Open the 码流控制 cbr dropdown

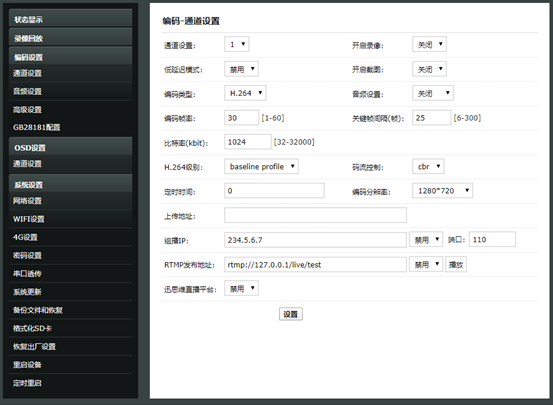(428, 167)
